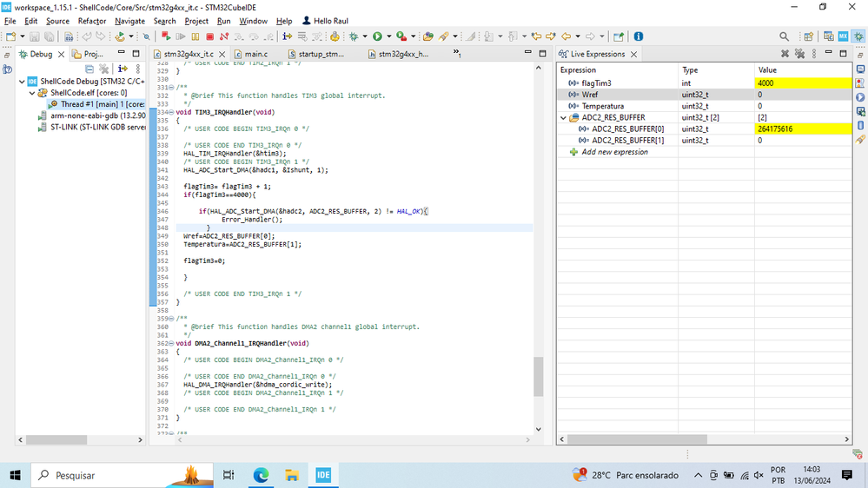868x488 pixels.
Task: Switch to the main.c editor tab
Action: [x=255, y=54]
